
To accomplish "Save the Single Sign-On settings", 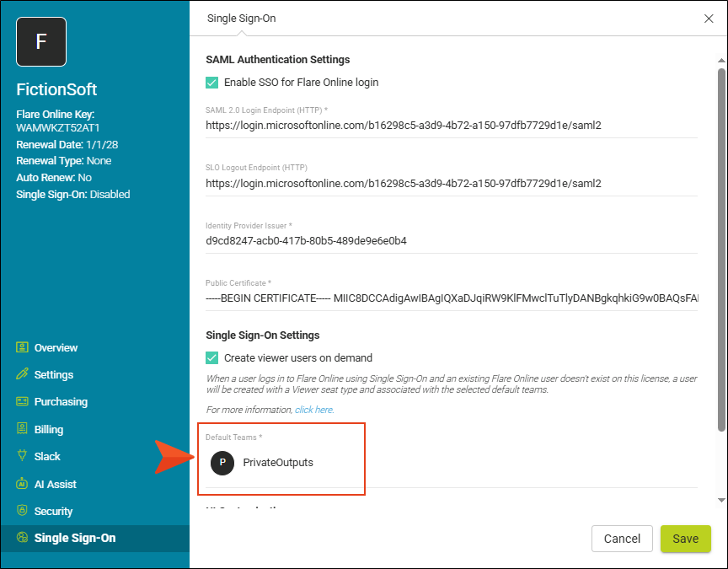I will (685, 539).
